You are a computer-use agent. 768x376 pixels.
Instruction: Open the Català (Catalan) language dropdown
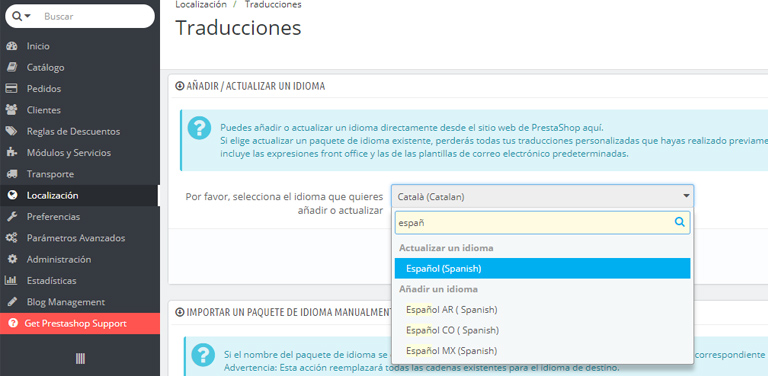542,197
